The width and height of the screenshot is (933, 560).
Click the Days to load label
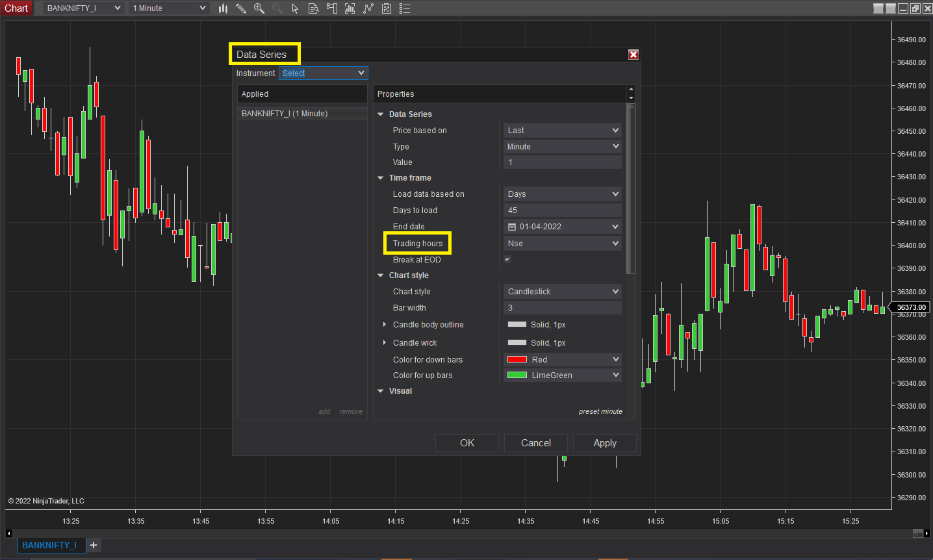pos(415,210)
